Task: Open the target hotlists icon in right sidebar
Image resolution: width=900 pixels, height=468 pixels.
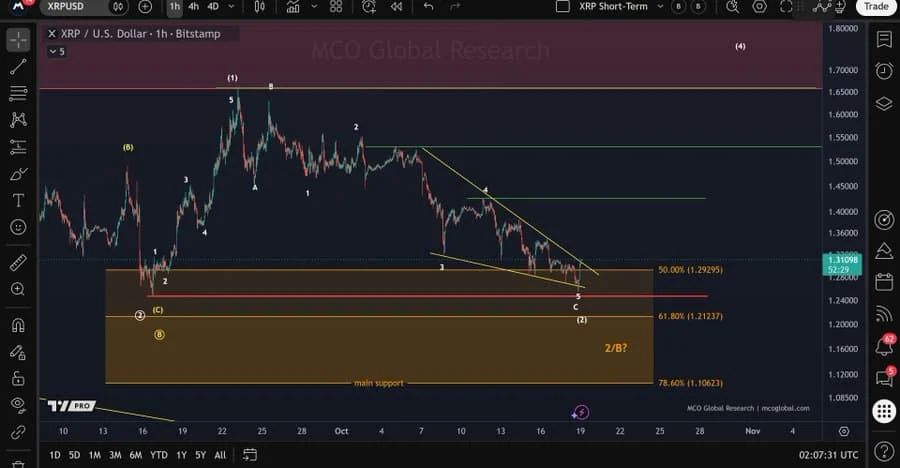Action: pos(884,219)
